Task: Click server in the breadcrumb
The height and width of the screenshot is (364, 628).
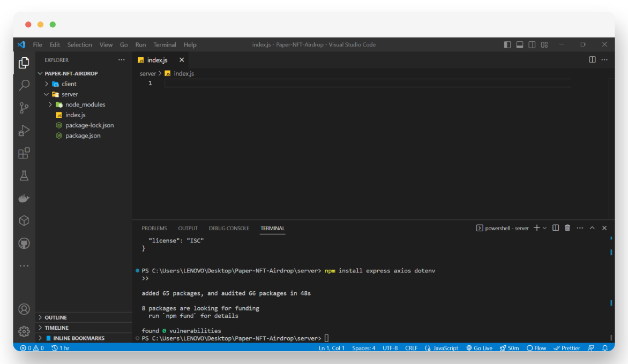Action: click(x=148, y=73)
